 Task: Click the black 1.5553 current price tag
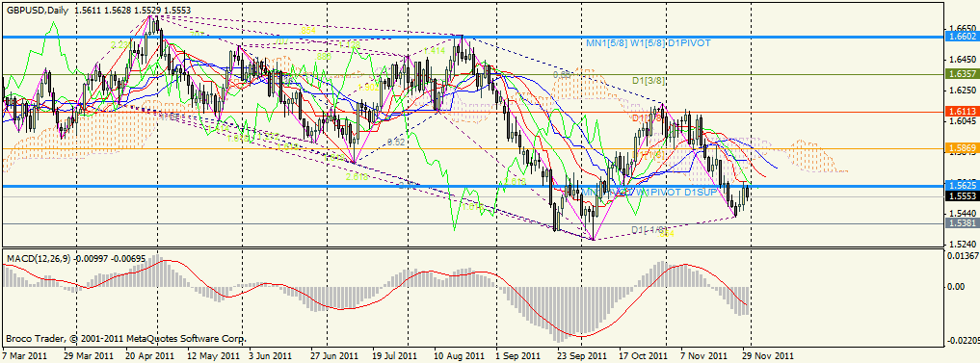pyautogui.click(x=962, y=196)
